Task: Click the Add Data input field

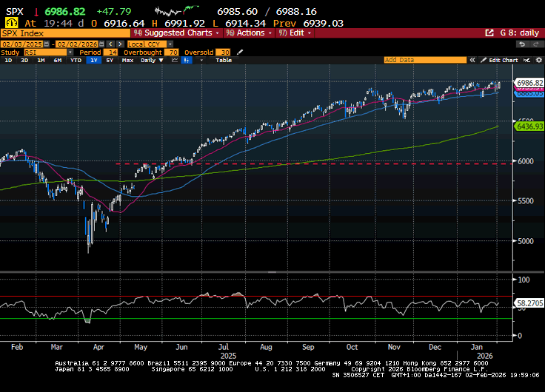Action: (x=429, y=60)
